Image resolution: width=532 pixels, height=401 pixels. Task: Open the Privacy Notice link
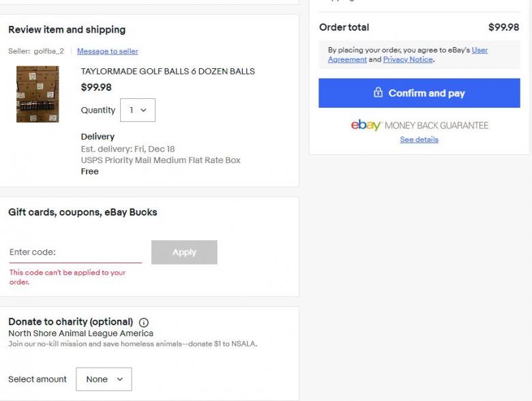tap(407, 59)
